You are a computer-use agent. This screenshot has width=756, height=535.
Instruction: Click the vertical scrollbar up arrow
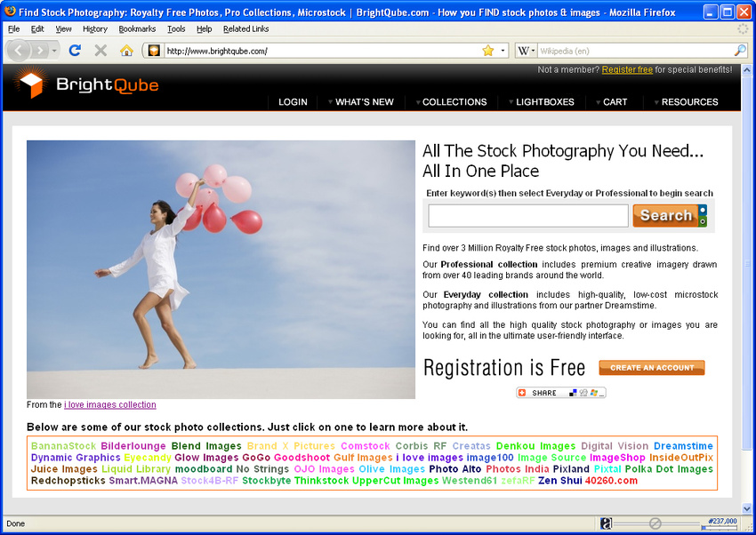[747, 70]
